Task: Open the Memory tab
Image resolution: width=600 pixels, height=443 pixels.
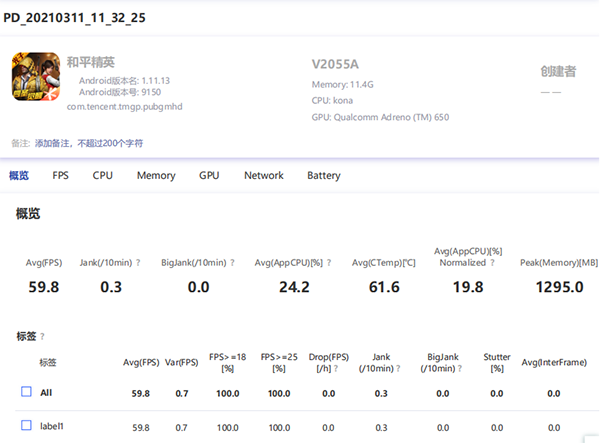Action: click(156, 176)
